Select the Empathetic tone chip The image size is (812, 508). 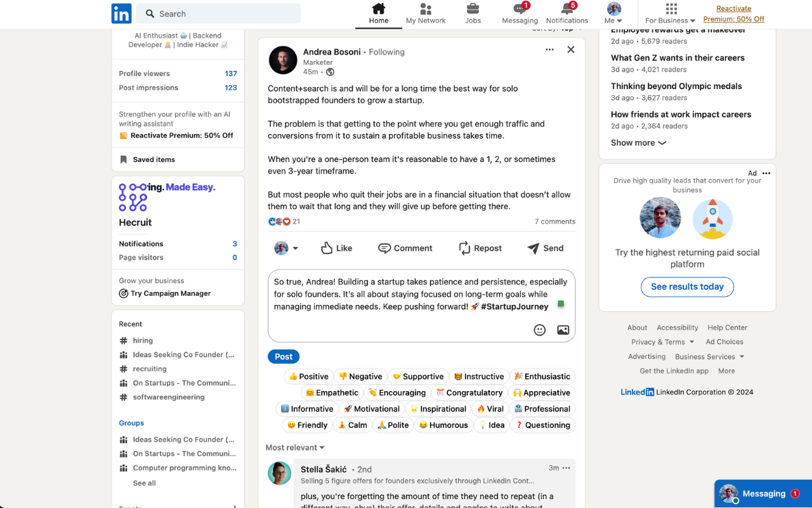[331, 392]
